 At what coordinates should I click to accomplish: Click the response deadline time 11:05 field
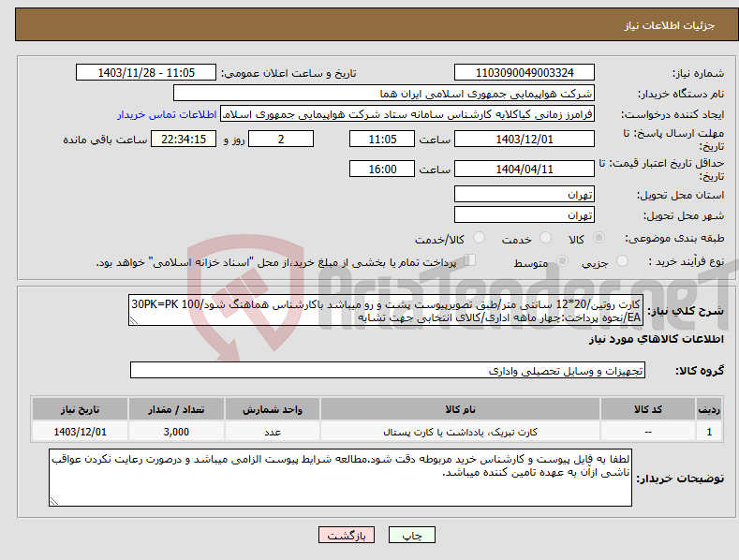382,139
